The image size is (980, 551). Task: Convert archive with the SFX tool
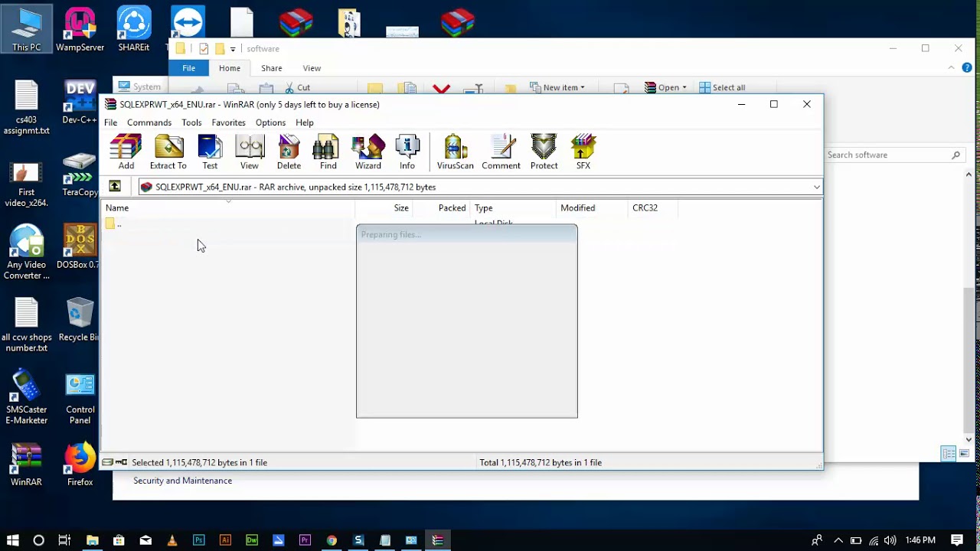583,152
